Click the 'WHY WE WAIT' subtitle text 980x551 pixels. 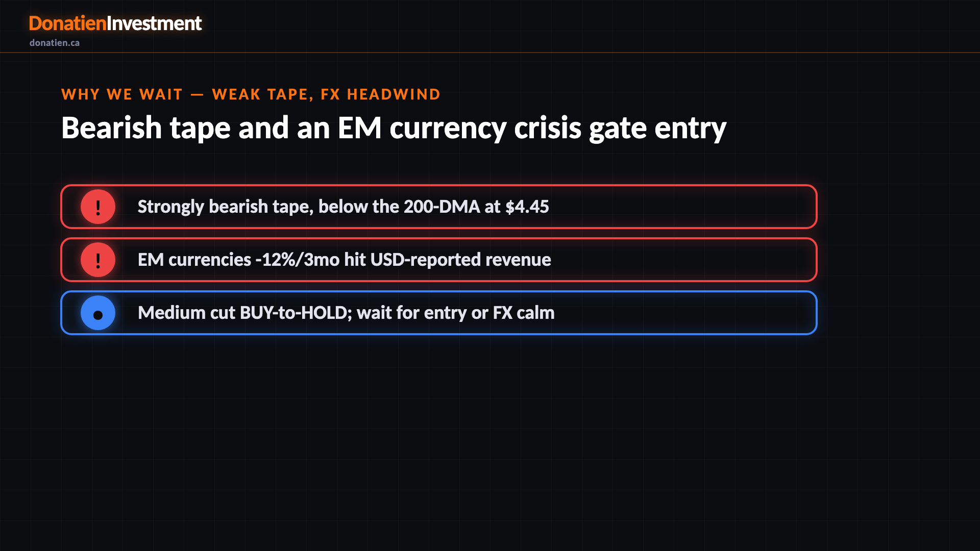[x=122, y=94]
